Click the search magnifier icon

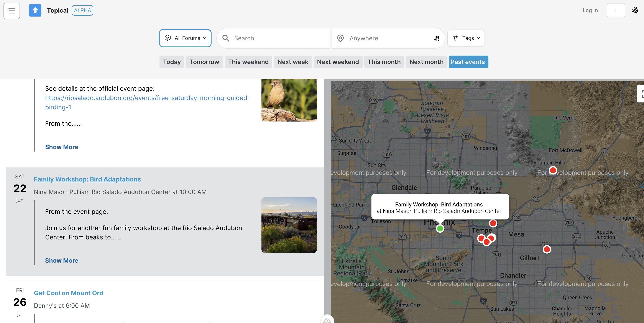point(226,38)
